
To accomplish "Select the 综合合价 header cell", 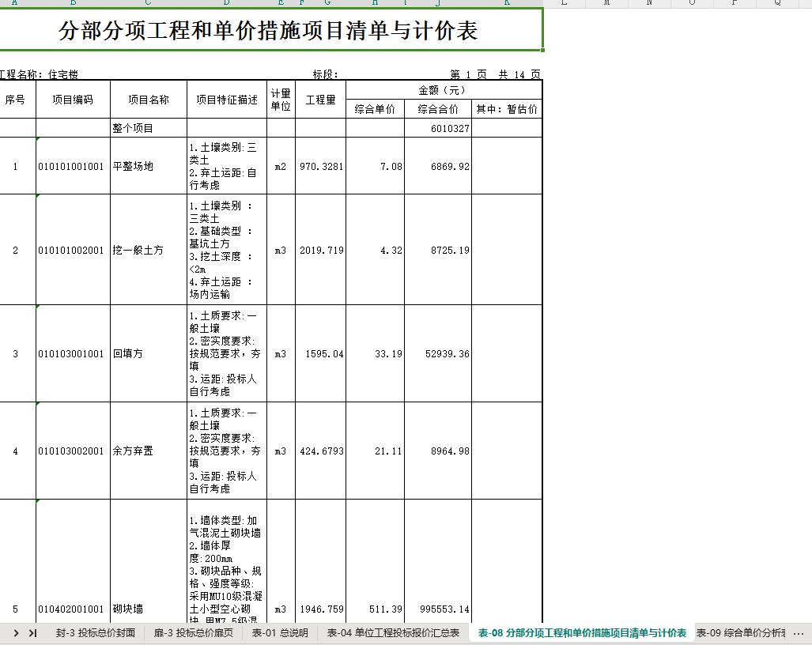I will coord(438,109).
